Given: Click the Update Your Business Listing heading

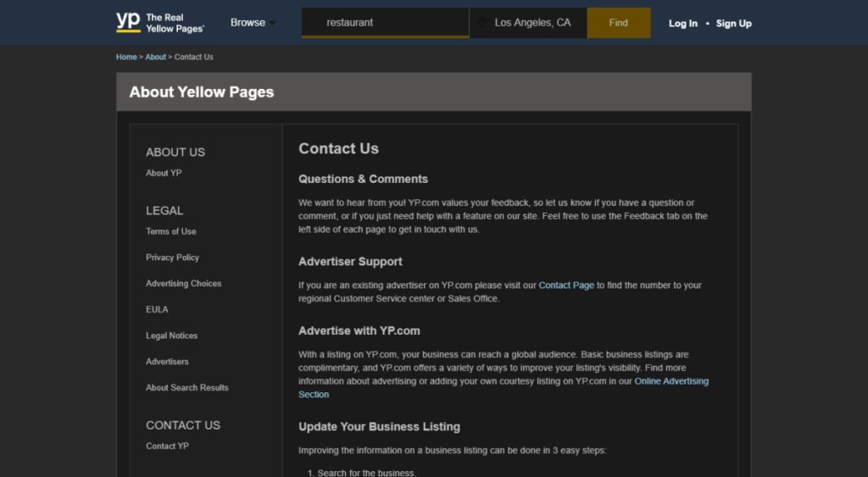Looking at the screenshot, I should click(379, 427).
